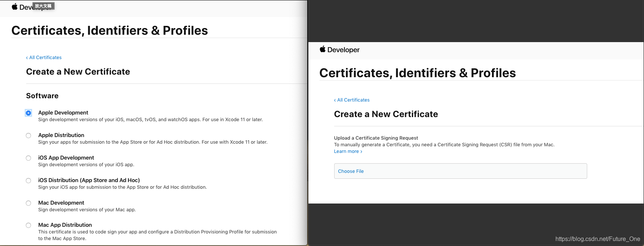Screen dimensions: 644x246
Task: Select the Apple Distribution radio button
Action: pyautogui.click(x=28, y=136)
